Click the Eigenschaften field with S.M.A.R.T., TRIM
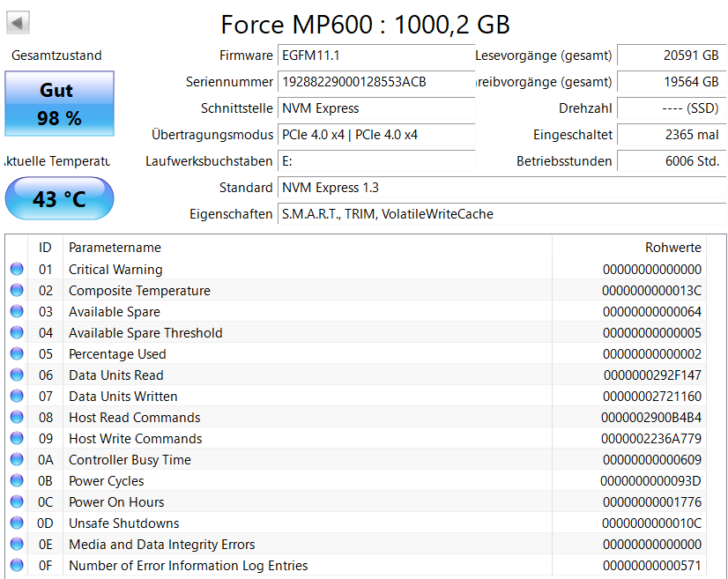 click(x=502, y=214)
